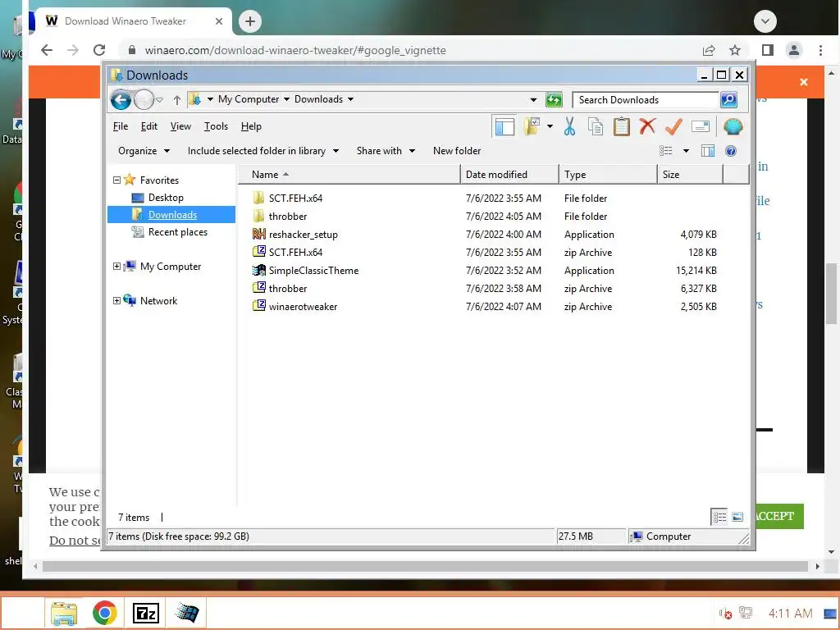Select Desktop in Favorites
Screen dimensions: 840x630
click(166, 198)
